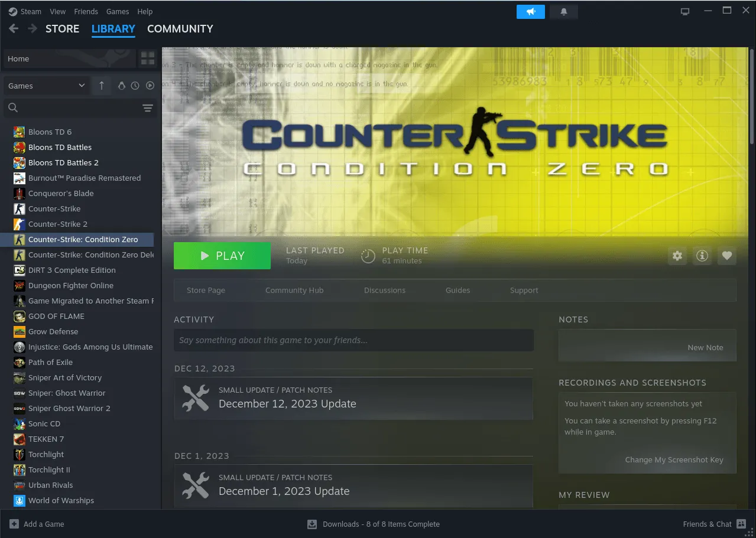Open the Steam menu
The image size is (756, 538).
[25, 11]
